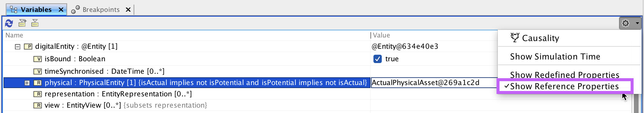The image size is (644, 113).
Task: Collapse the digitalEntity tree node
Action: (18, 47)
